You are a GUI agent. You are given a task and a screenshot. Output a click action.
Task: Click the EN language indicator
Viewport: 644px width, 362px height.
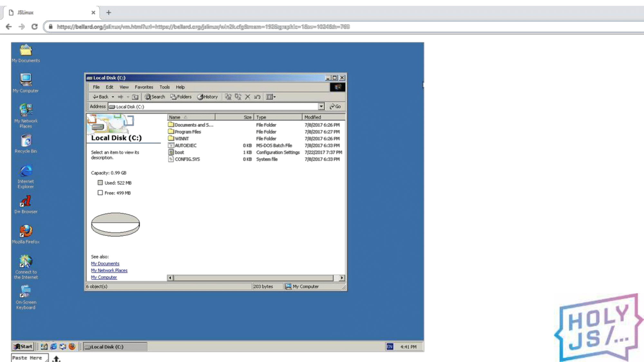point(390,347)
